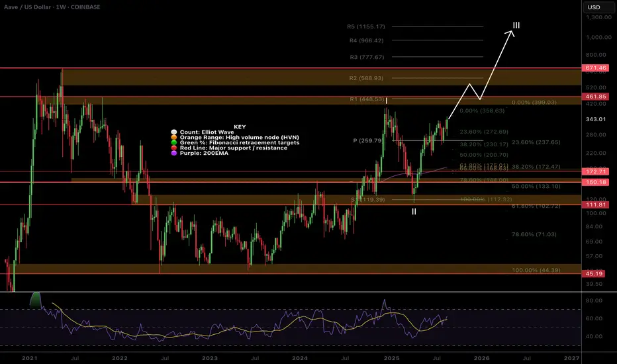Select the 23.60% (237.65) Fibonacci label
The image size is (617, 364).
click(x=536, y=142)
